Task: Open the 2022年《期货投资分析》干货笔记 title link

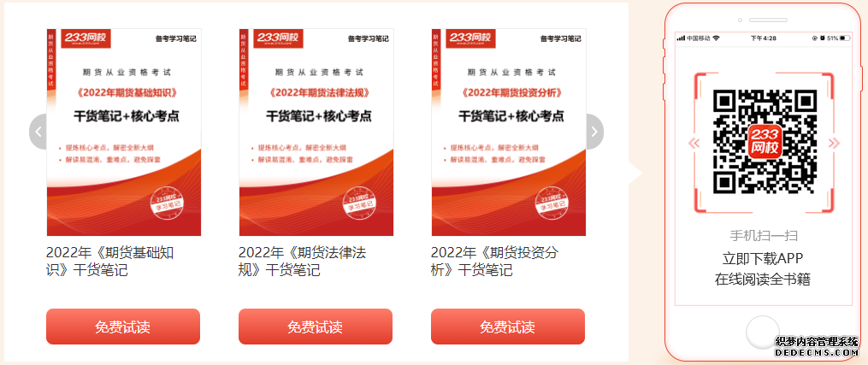Action: tap(495, 262)
